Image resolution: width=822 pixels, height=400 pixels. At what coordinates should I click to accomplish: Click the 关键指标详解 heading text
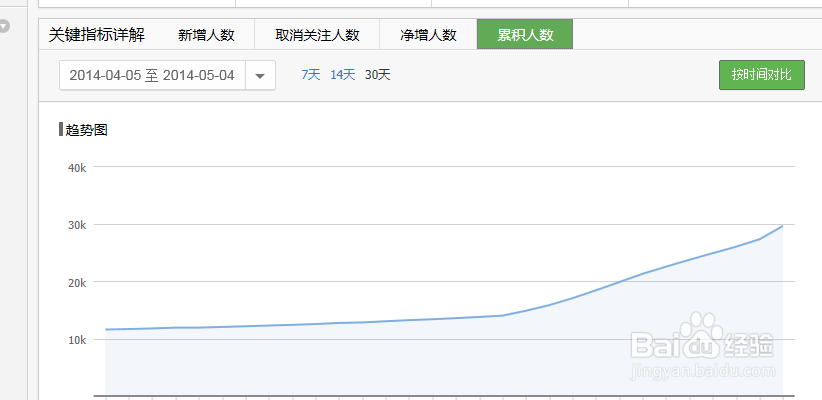coord(97,35)
